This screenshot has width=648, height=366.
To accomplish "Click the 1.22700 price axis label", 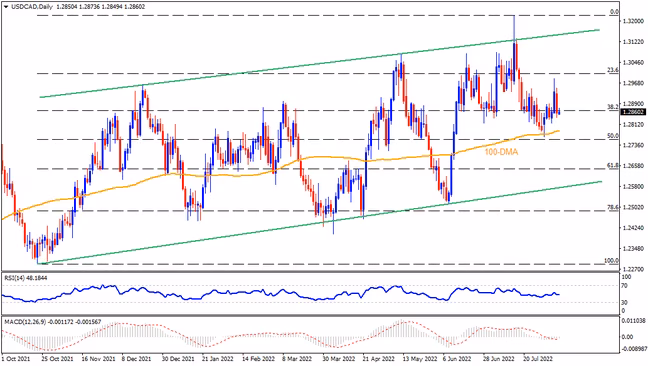I will 632,269.
